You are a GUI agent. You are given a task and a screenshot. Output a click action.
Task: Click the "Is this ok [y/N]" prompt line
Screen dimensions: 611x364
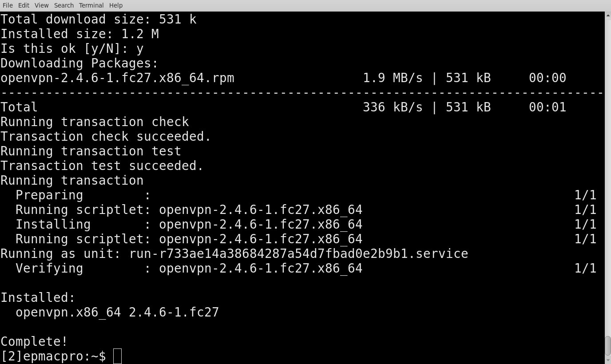(71, 48)
